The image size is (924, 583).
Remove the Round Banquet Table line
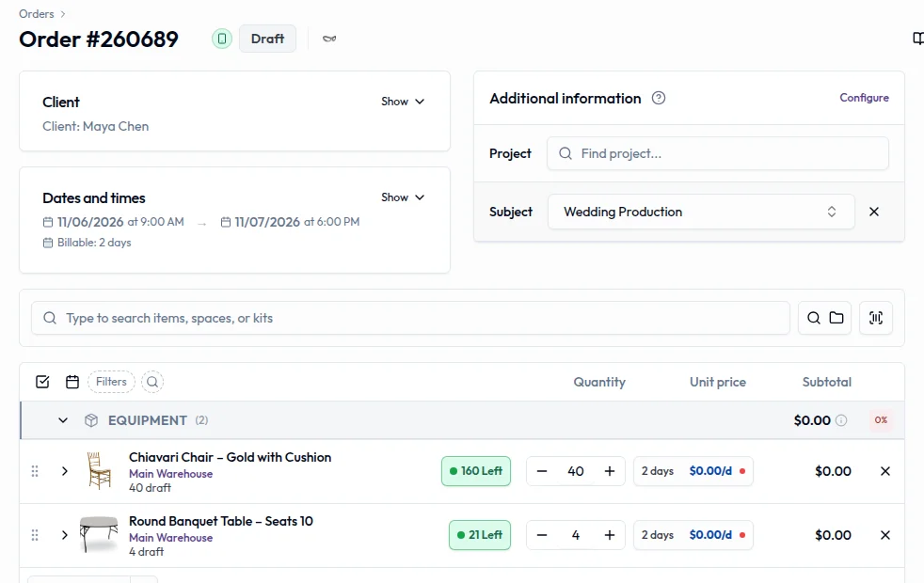[885, 535]
